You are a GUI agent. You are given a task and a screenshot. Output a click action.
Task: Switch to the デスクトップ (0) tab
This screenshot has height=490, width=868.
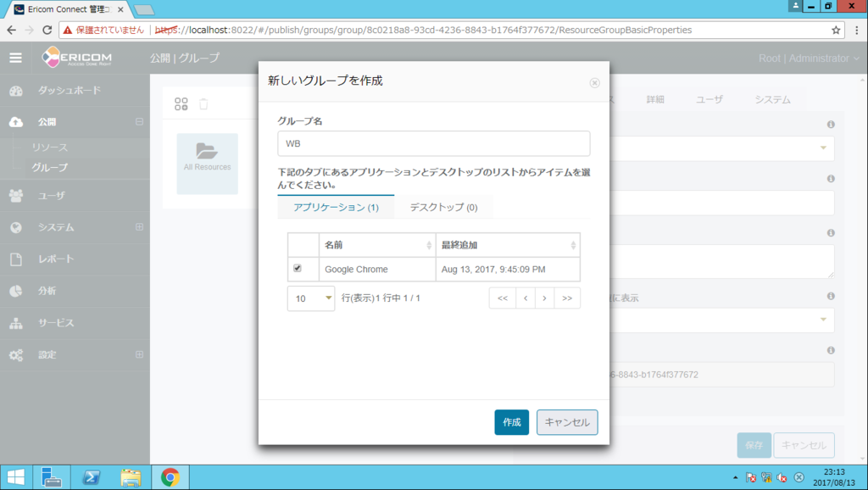[x=443, y=206]
